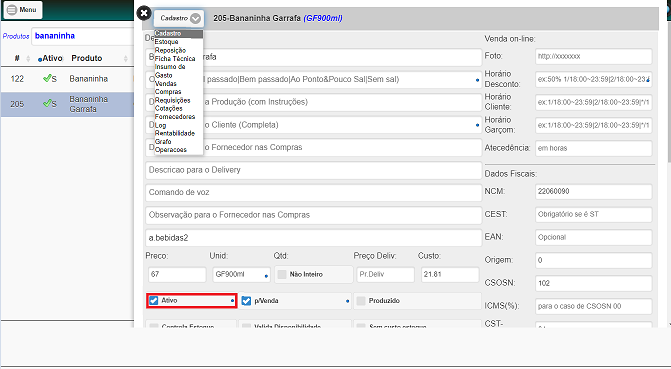Enable the Produzido checkbox
The width and height of the screenshot is (671, 369).
coord(361,301)
